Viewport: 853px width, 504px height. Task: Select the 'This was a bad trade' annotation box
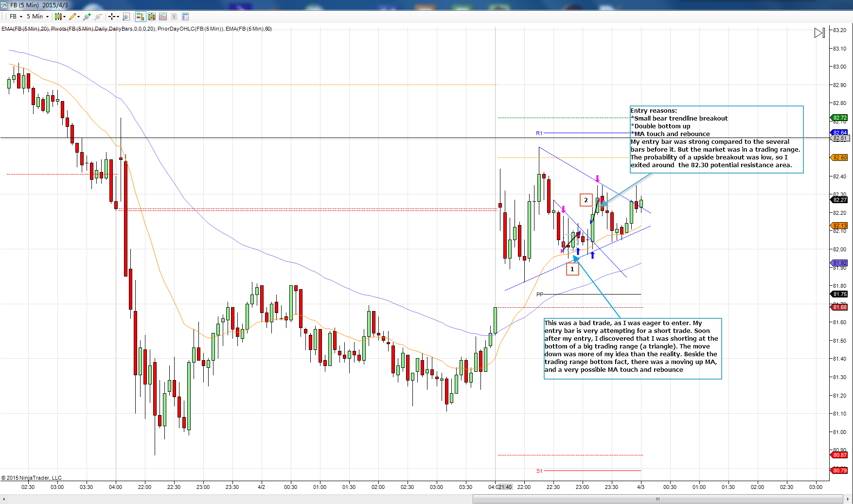click(633, 349)
